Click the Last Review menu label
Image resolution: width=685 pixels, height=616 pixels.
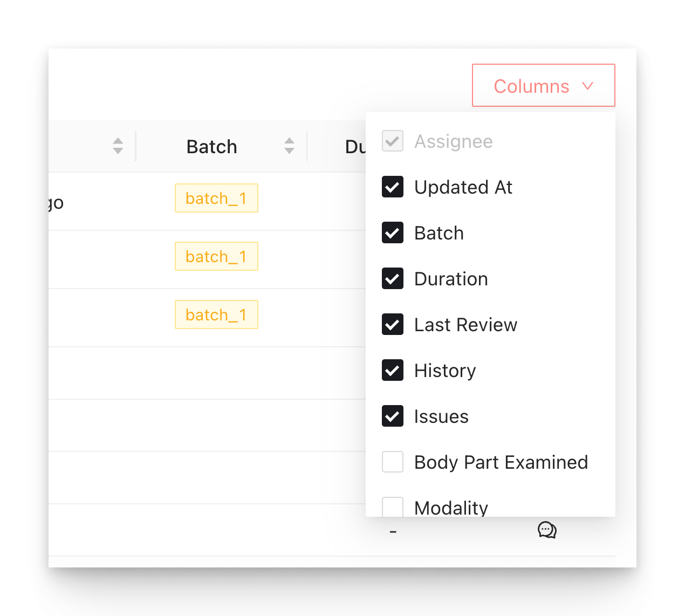pyautogui.click(x=465, y=325)
